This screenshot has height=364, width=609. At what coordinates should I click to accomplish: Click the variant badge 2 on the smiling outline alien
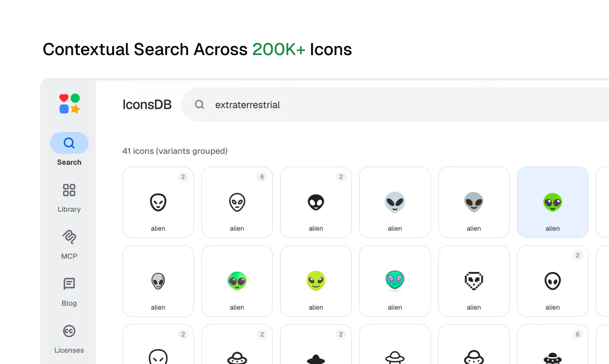point(183,177)
